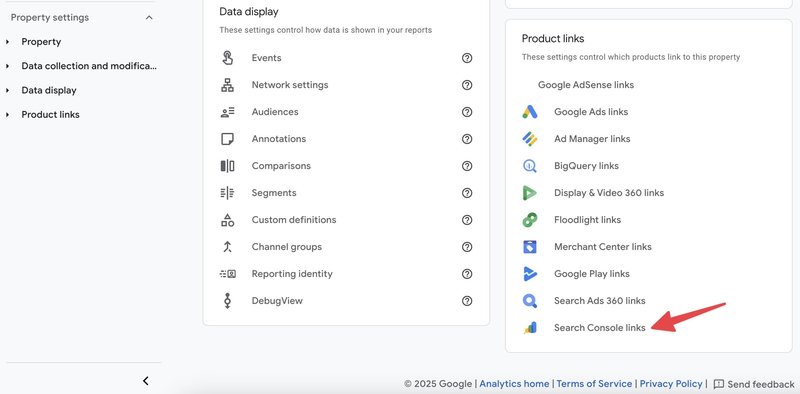Viewport: 800px width, 394px height.
Task: Expand the Product links sidebar arrow
Action: coord(7,115)
